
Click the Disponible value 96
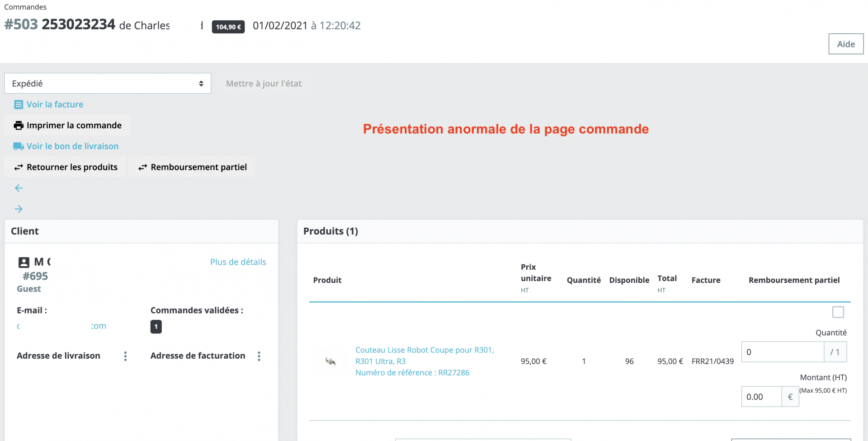[x=629, y=361]
